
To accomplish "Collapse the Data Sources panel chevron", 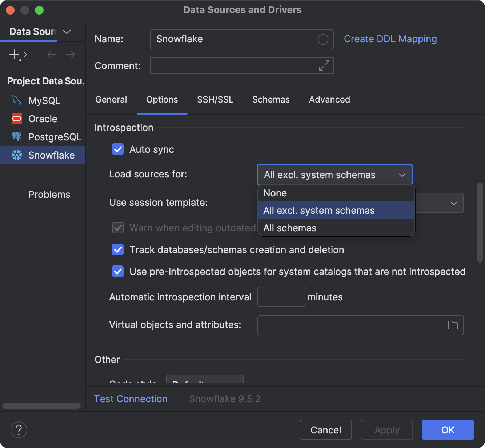I will 67,32.
